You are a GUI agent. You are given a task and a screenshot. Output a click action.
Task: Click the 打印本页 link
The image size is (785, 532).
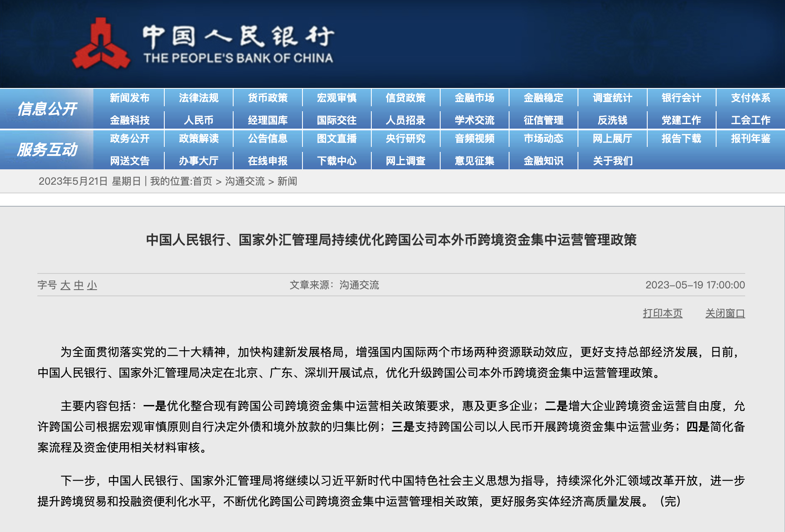coord(662,313)
